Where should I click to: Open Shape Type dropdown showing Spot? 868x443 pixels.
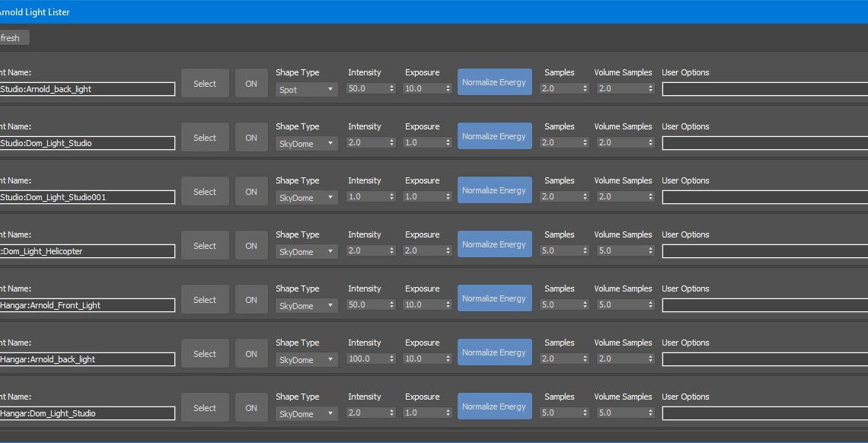pyautogui.click(x=306, y=90)
